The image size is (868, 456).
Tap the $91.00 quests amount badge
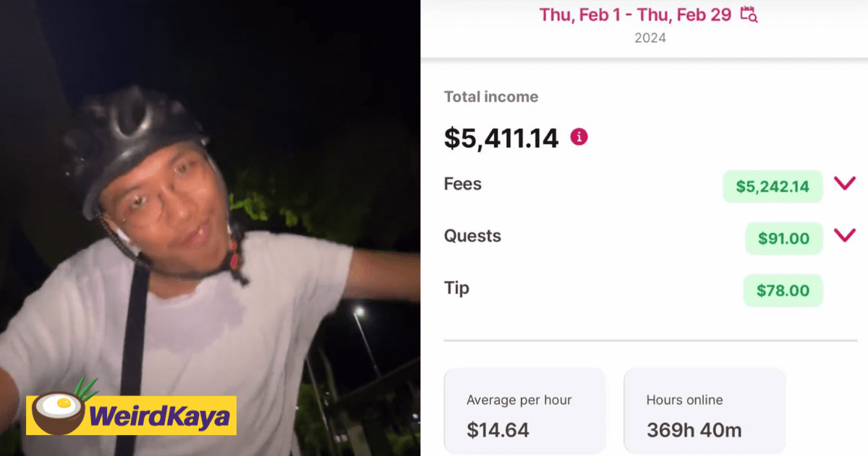click(x=783, y=238)
